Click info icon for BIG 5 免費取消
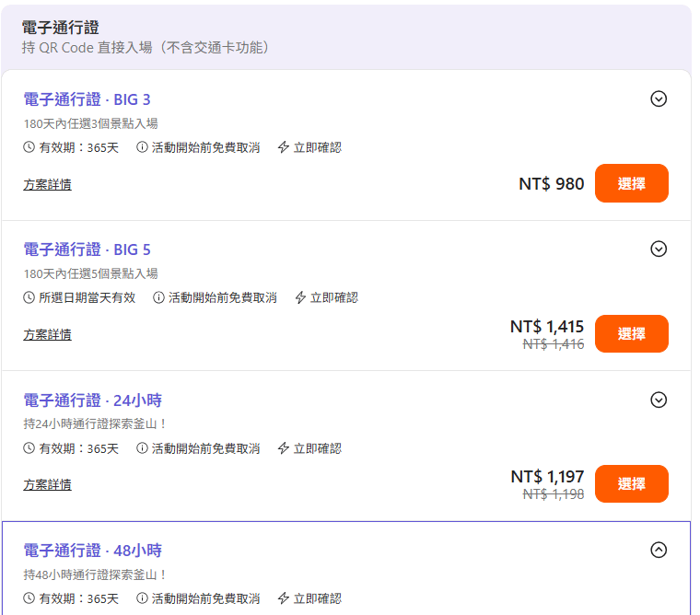This screenshot has width=700, height=615. click(x=159, y=297)
